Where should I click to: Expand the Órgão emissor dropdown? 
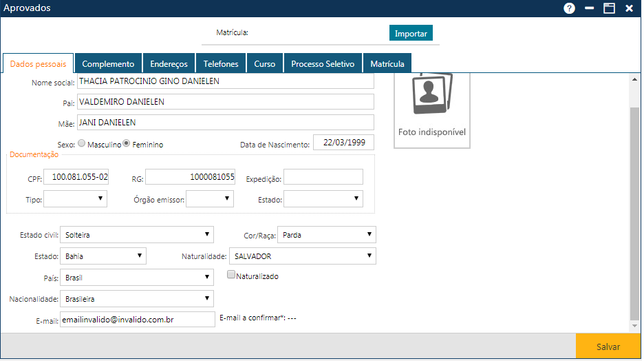[x=210, y=199]
